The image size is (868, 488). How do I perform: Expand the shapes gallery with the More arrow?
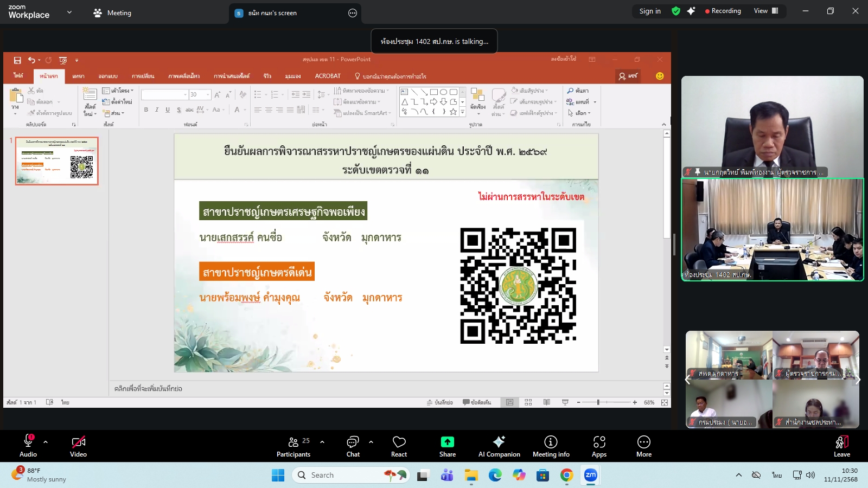(x=462, y=111)
